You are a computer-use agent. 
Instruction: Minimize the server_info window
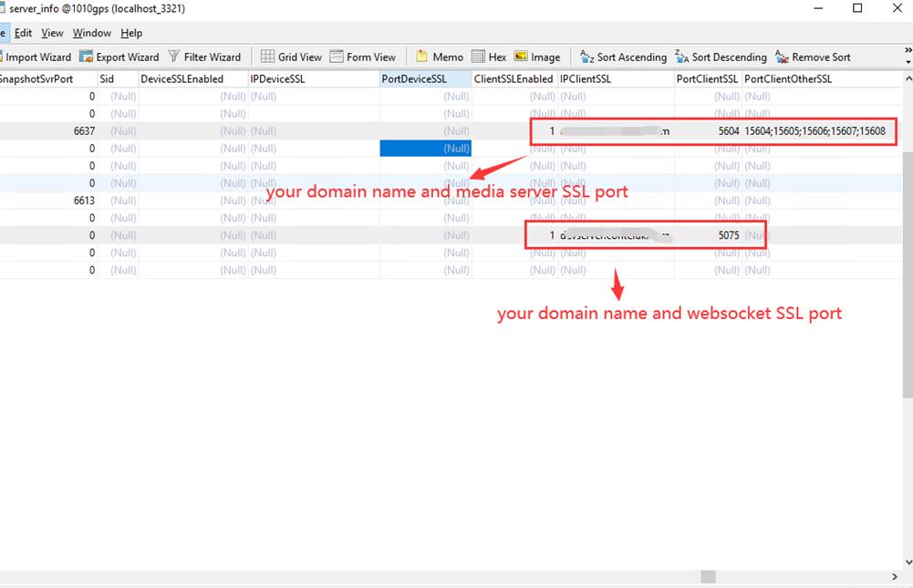[x=818, y=8]
